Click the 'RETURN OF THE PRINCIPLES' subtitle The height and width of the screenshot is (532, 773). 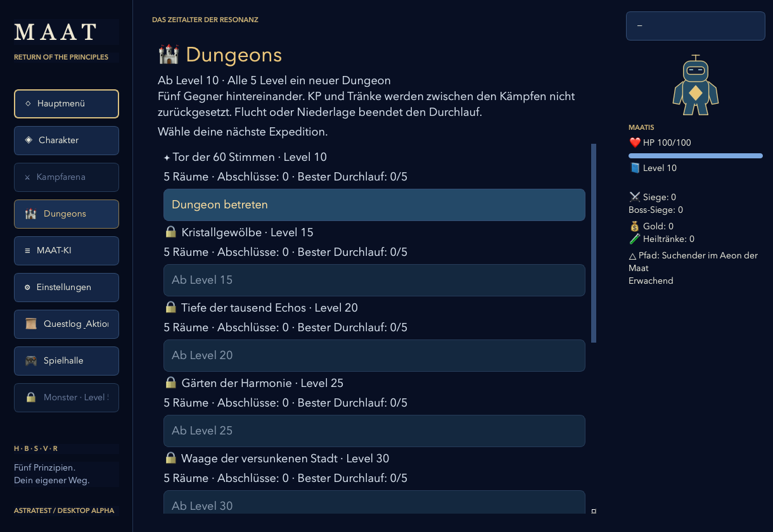[61, 57]
